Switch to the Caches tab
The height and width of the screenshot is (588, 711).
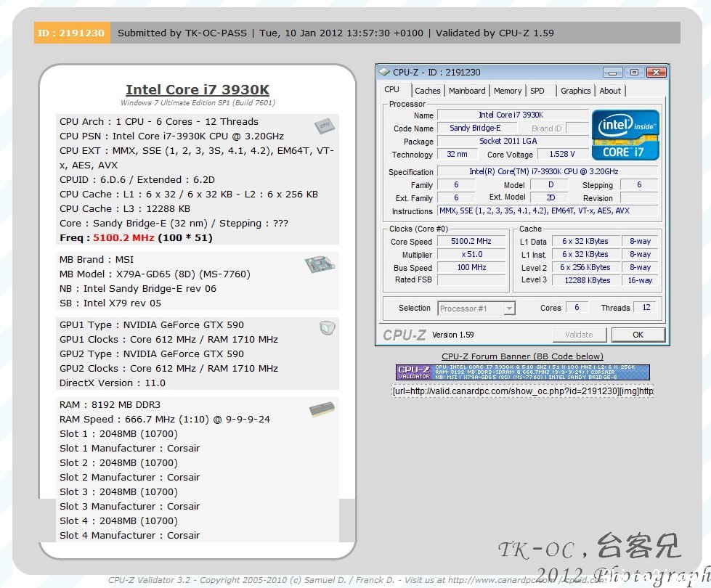click(428, 91)
